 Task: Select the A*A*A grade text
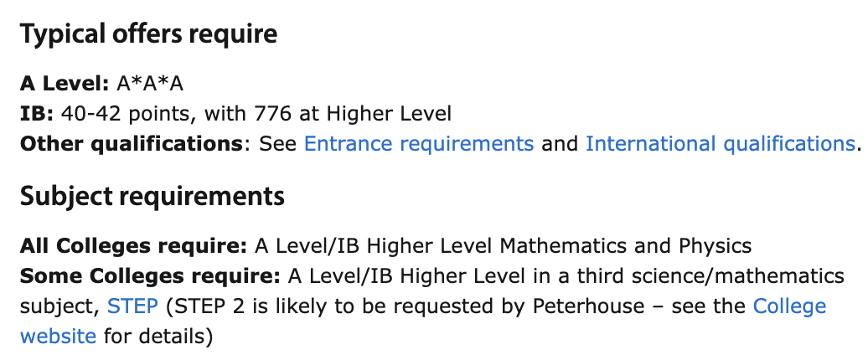[x=150, y=84]
